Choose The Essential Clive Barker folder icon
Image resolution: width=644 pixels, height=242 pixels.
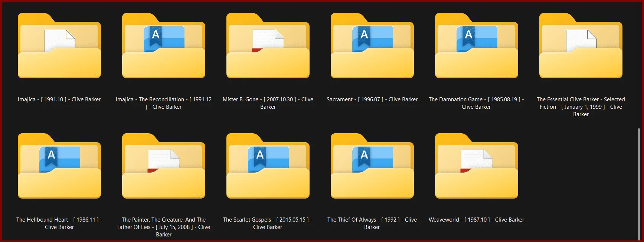[581, 46]
